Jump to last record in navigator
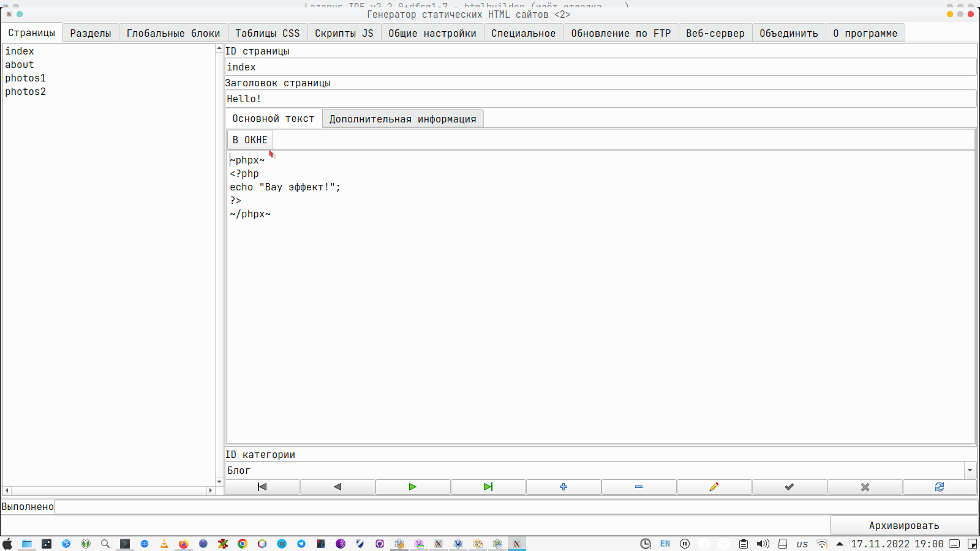The width and height of the screenshot is (980, 551). 488,487
